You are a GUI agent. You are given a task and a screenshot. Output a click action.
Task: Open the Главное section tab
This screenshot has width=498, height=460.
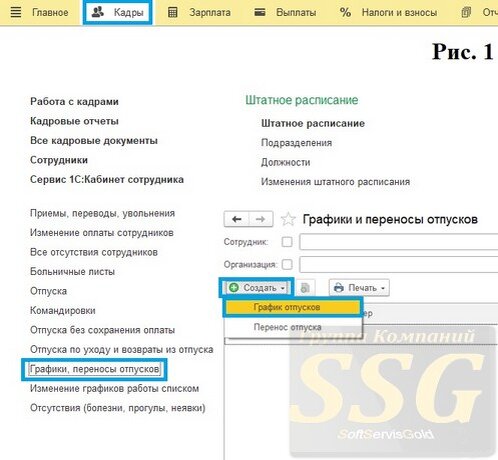pyautogui.click(x=50, y=12)
